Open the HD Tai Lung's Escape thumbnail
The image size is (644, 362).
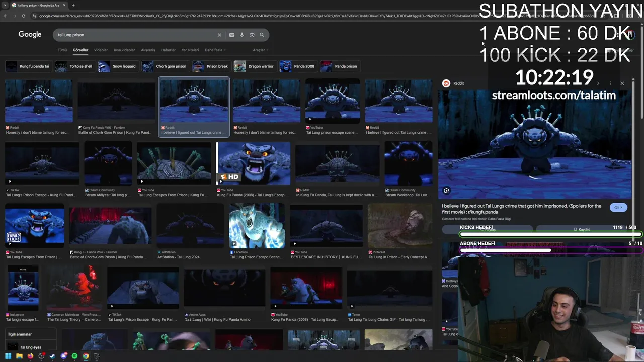pos(253,163)
